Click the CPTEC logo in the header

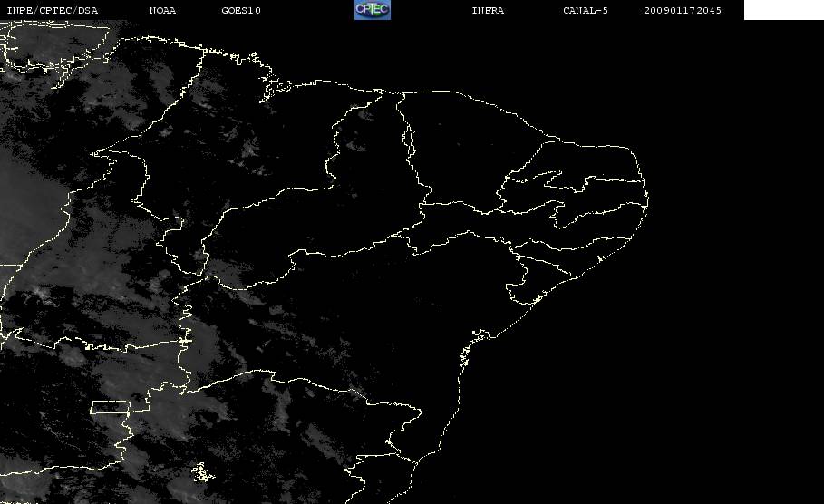click(x=372, y=10)
